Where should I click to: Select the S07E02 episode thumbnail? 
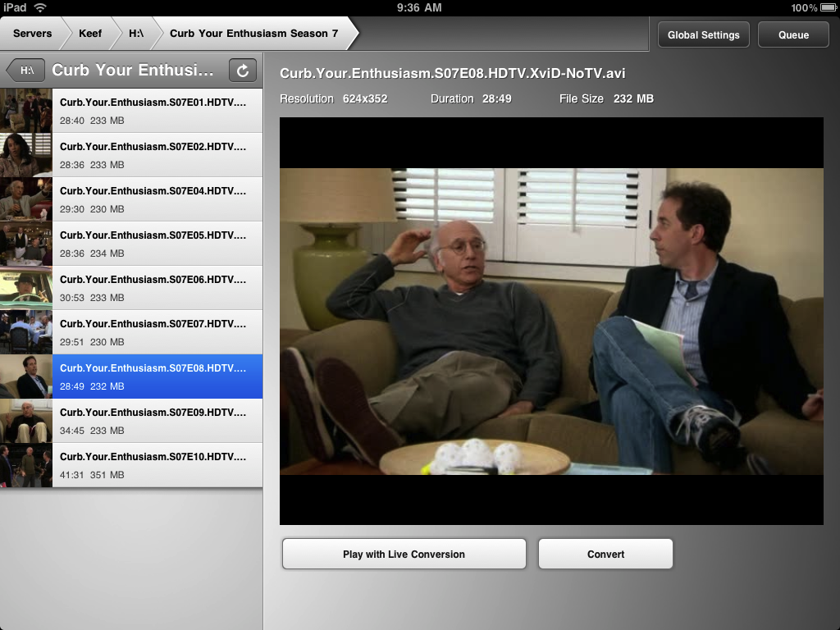[x=26, y=155]
